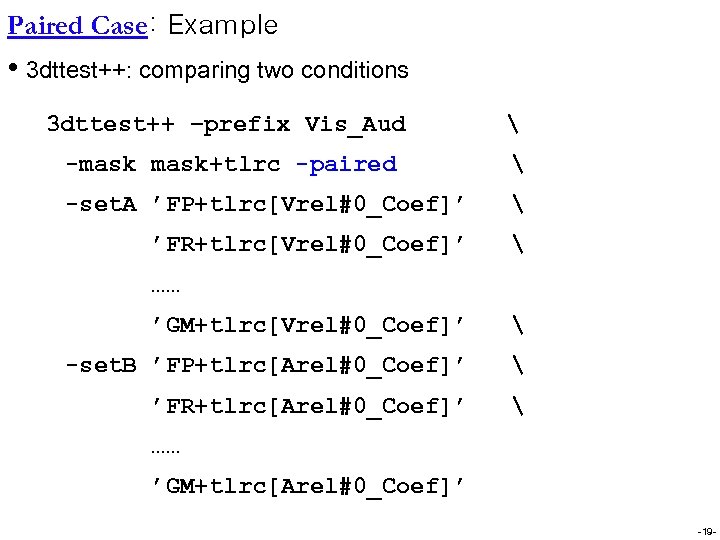Image resolution: width=720 pixels, height=540 pixels.
Task: Click the word "Example" in the heading
Action: click(x=224, y=26)
